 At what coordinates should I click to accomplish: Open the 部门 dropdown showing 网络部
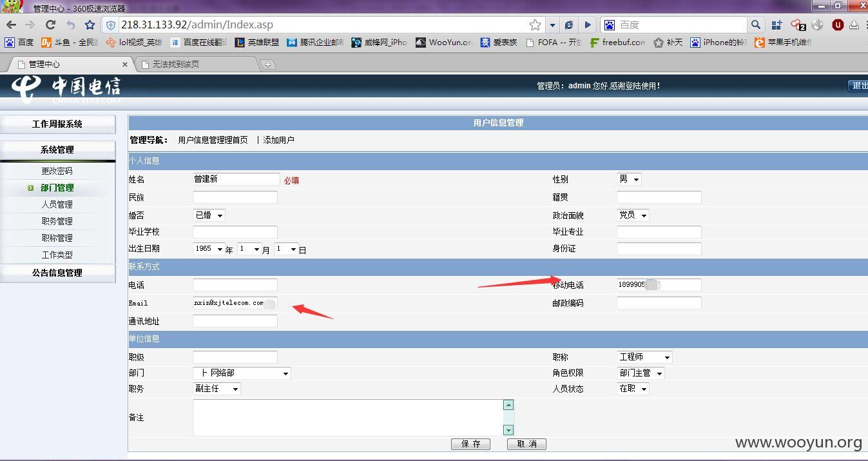tap(242, 373)
